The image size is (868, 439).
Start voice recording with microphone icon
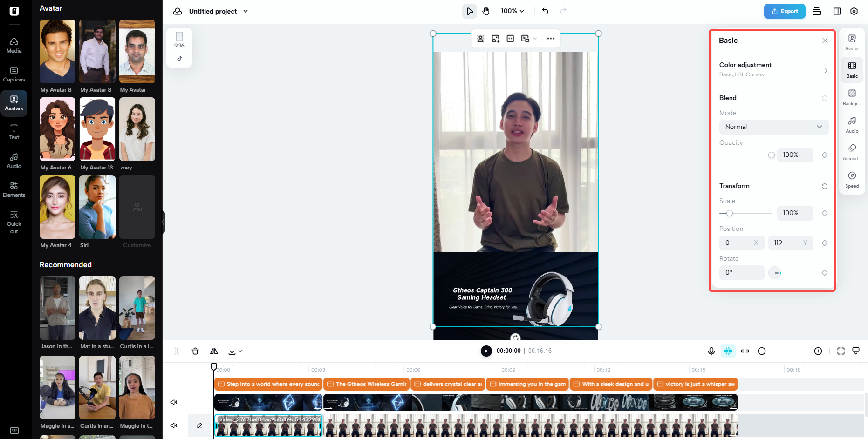pos(711,351)
